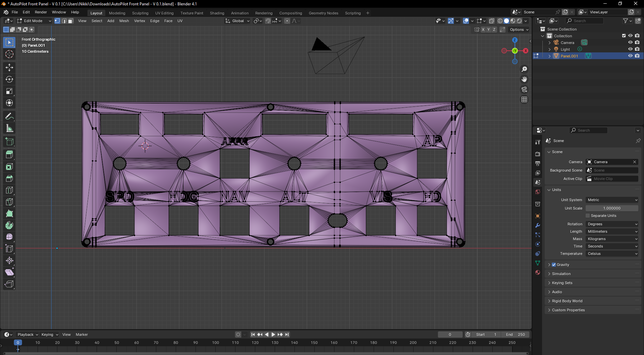
Task: Click the zoom view icon in viewport
Action: click(x=524, y=69)
